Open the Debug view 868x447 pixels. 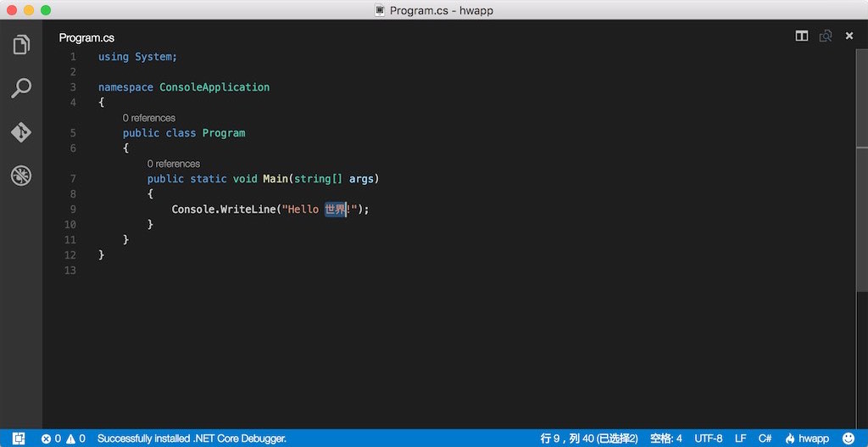tap(21, 176)
